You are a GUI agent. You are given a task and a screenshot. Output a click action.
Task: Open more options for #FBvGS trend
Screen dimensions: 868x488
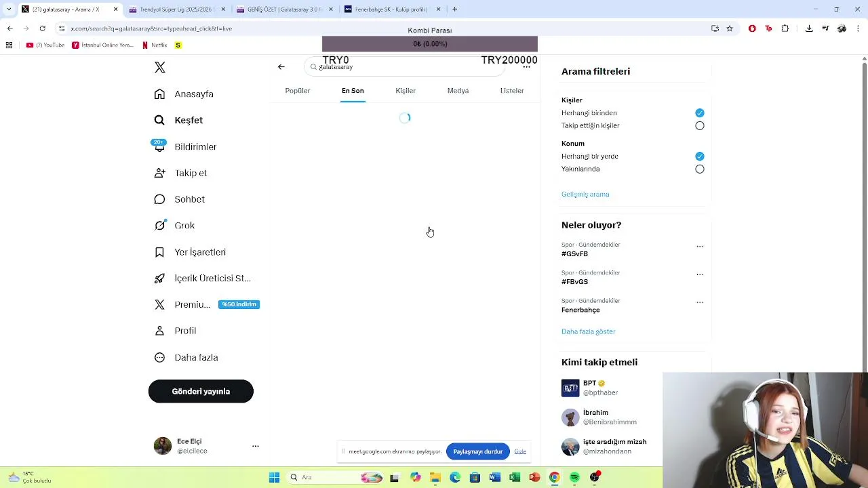700,274
